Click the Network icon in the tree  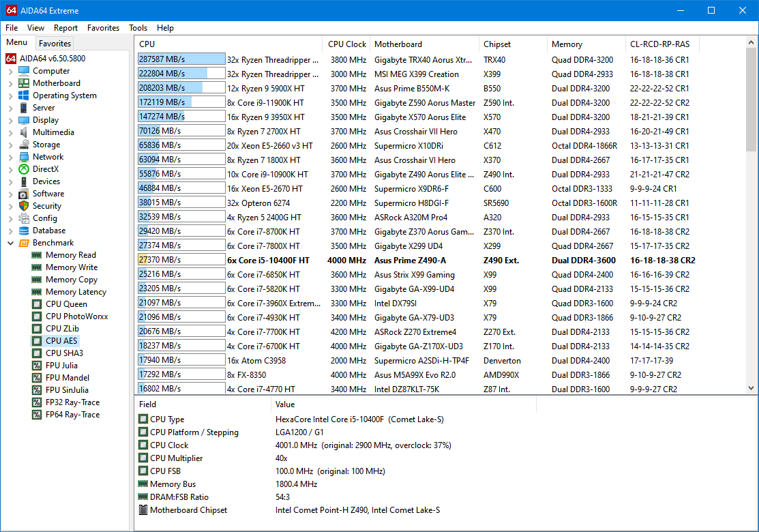[24, 157]
